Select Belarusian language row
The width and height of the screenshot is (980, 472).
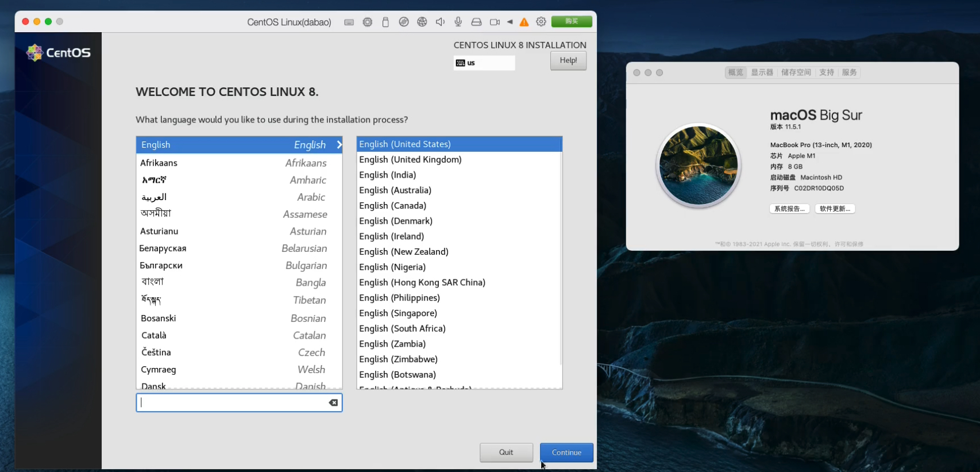239,248
